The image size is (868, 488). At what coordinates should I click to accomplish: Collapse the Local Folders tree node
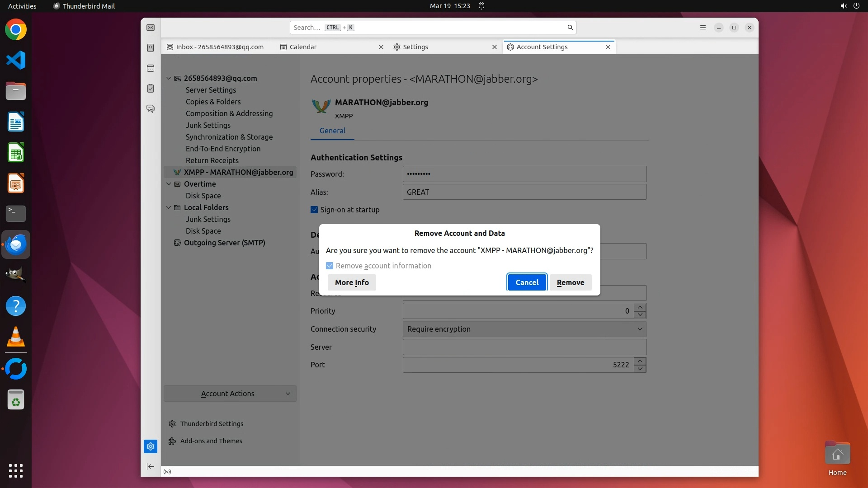[x=169, y=207]
